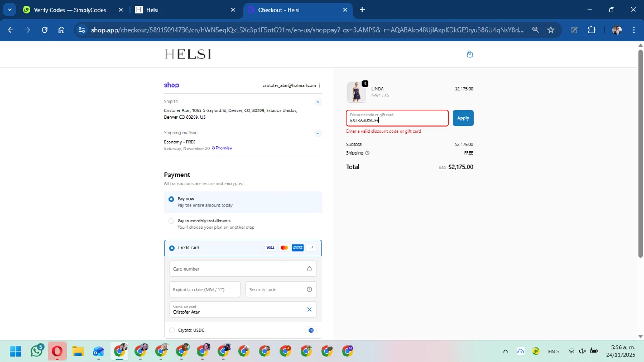Open WhatsApp from the taskbar

[36, 351]
